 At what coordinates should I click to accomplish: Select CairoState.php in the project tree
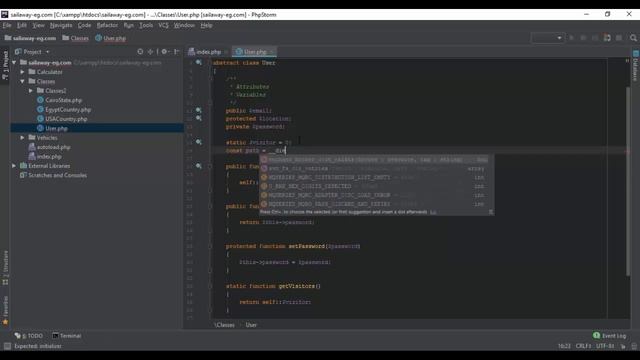click(x=63, y=100)
